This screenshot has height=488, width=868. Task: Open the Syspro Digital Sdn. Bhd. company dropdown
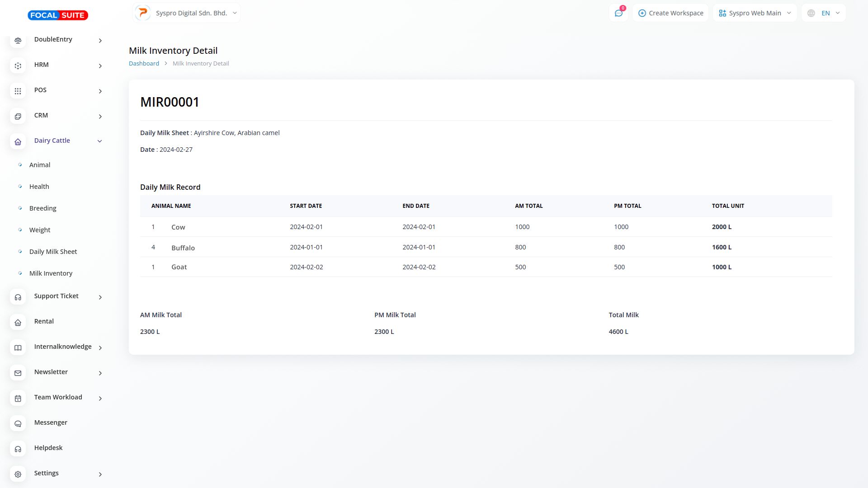pyautogui.click(x=187, y=13)
